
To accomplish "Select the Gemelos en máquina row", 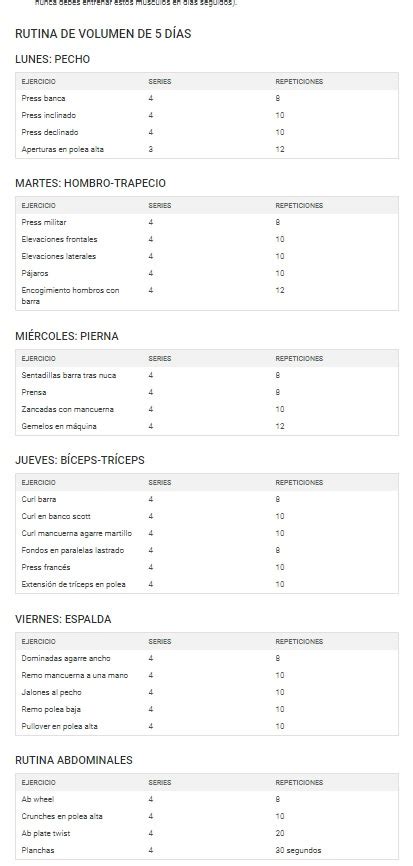I will pyautogui.click(x=206, y=426).
